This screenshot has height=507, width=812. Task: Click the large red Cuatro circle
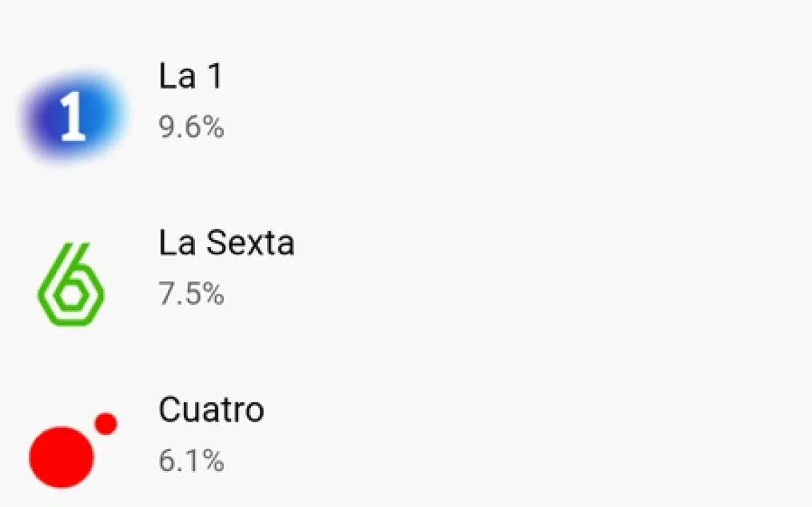(x=62, y=457)
